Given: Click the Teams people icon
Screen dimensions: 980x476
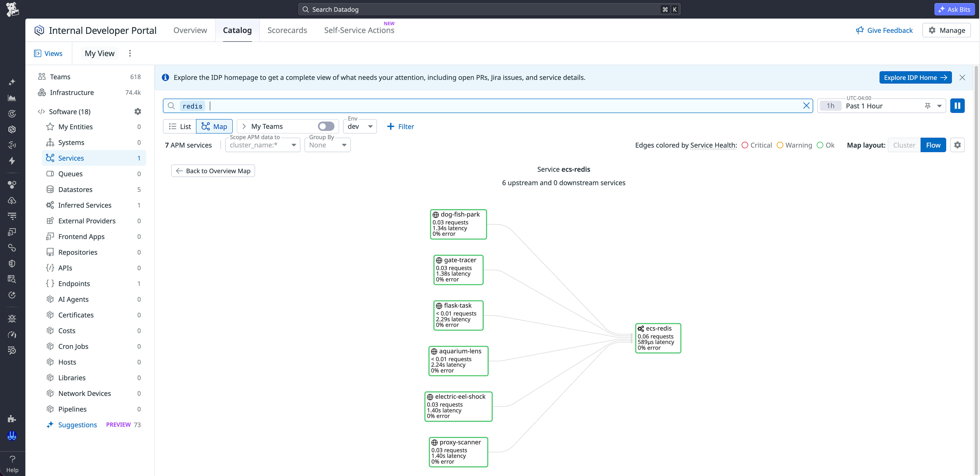Looking at the screenshot, I should tap(42, 77).
